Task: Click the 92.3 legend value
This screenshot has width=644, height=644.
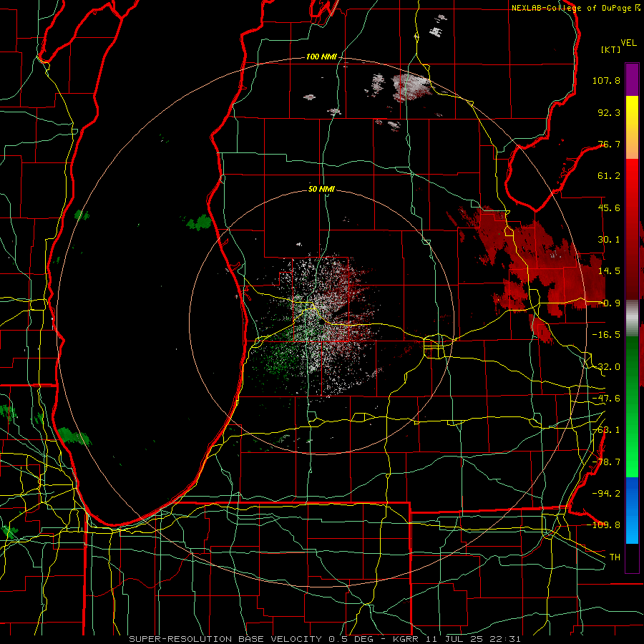Action: [x=609, y=112]
